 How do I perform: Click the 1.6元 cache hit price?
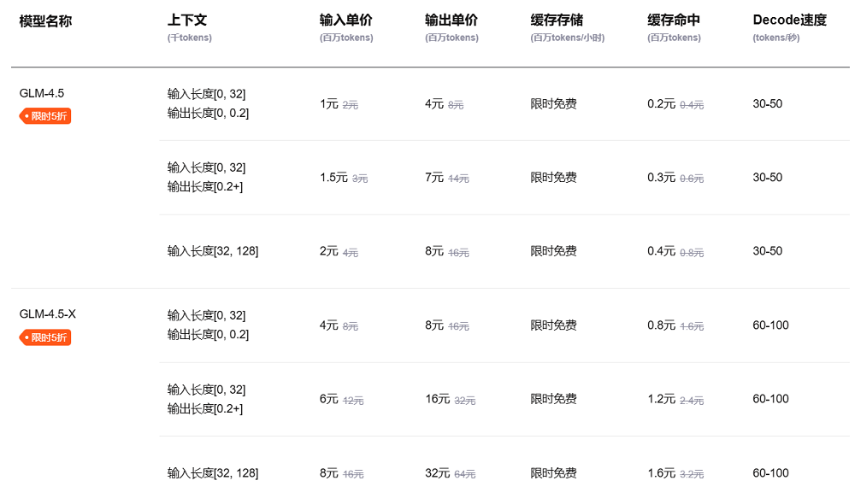pyautogui.click(x=661, y=472)
